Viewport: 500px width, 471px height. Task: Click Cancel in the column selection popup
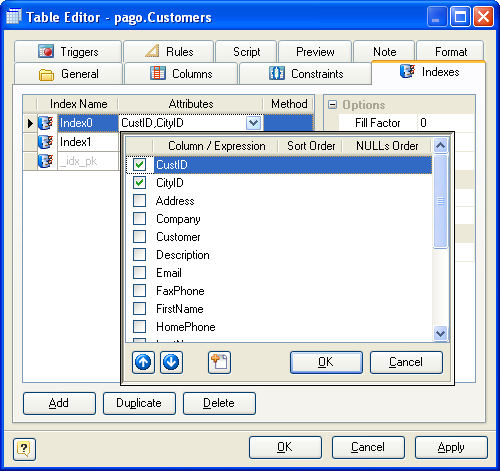coord(406,362)
